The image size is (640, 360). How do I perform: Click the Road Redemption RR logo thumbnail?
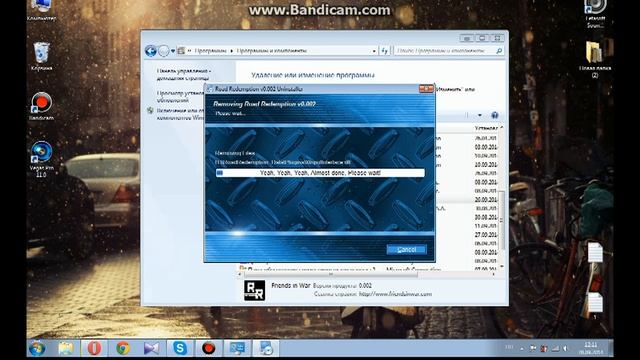(x=254, y=290)
